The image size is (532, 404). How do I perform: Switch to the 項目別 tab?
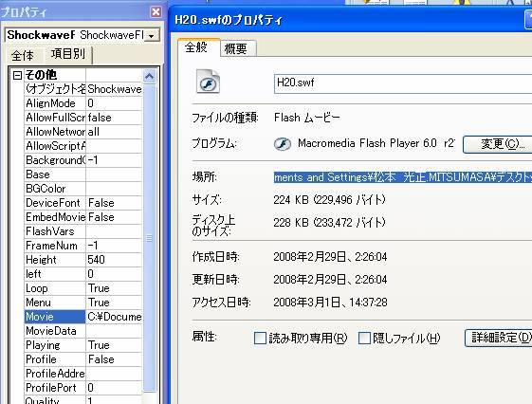[68, 54]
